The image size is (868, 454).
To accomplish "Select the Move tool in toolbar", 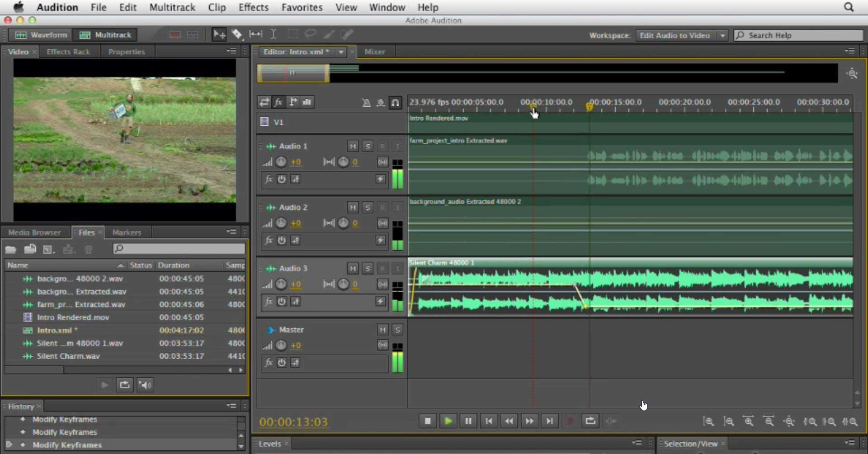I will (219, 34).
